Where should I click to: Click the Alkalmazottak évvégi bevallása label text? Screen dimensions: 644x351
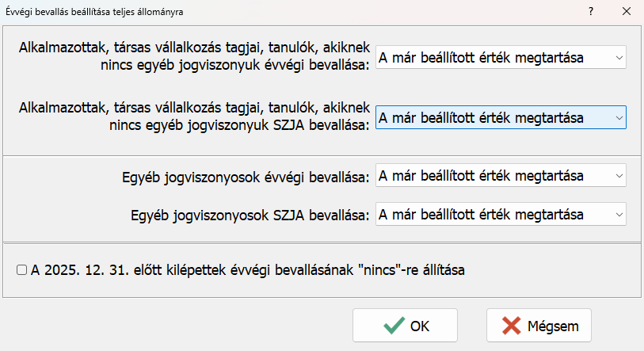[x=194, y=55]
